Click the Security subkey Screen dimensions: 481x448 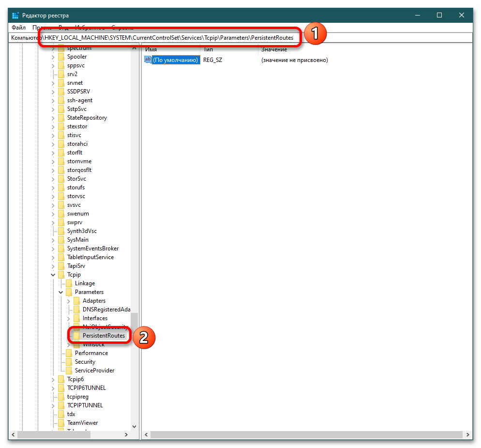tap(85, 362)
